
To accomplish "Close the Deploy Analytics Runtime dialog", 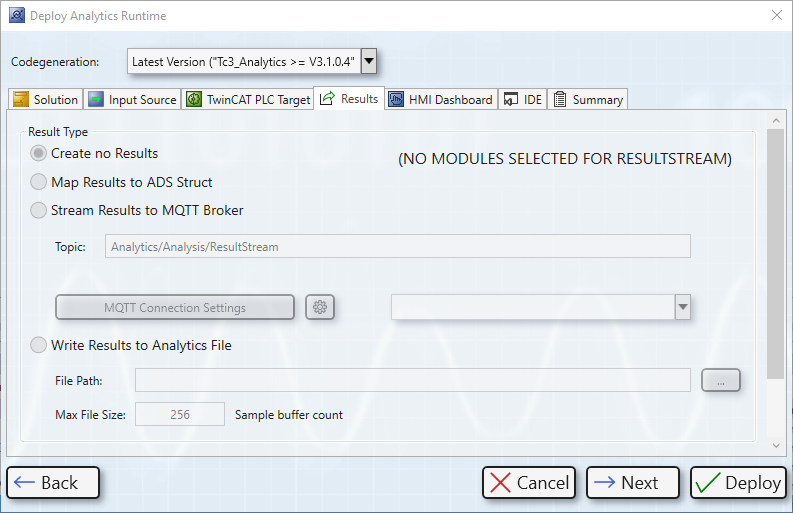I will (x=777, y=15).
